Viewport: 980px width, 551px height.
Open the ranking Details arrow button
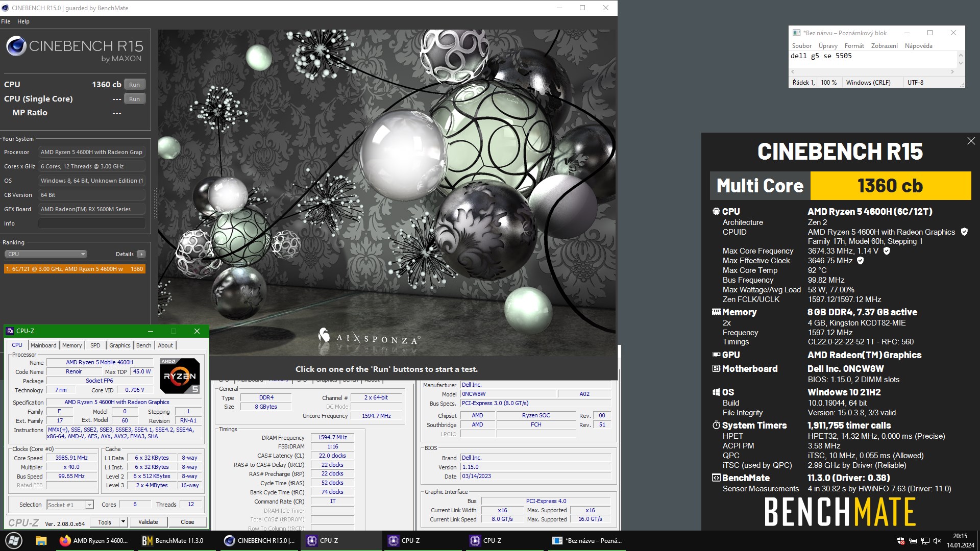point(141,254)
